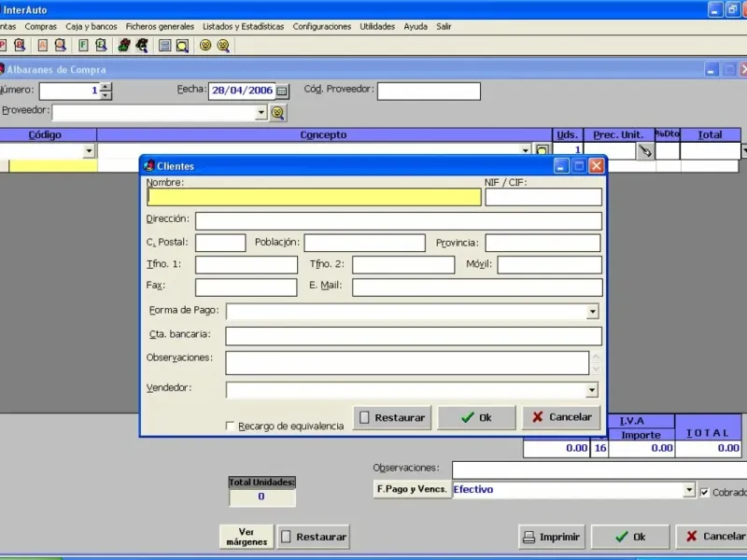Click Restaurar in the Clientes dialog
Viewport: 747px width, 560px height.
(392, 417)
